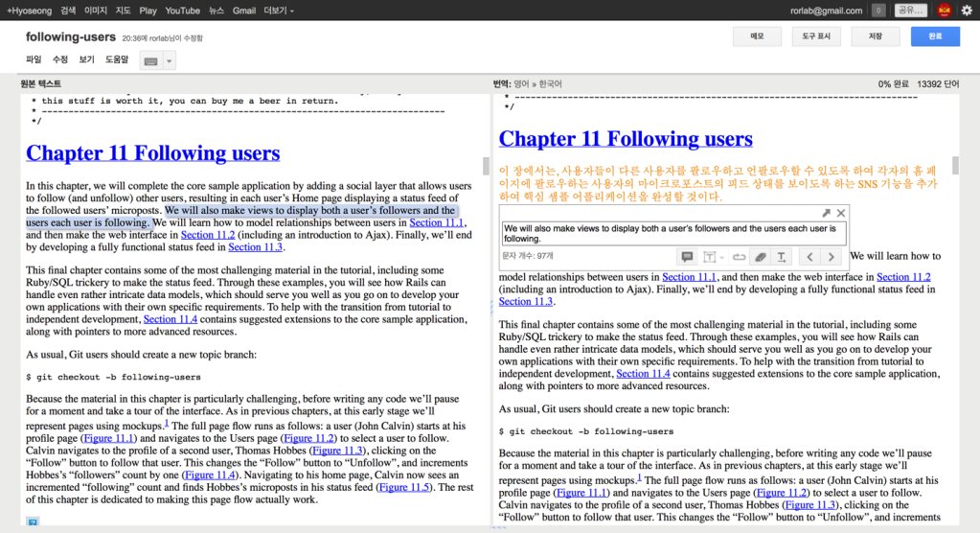Click inside the translation text input box

673,234
